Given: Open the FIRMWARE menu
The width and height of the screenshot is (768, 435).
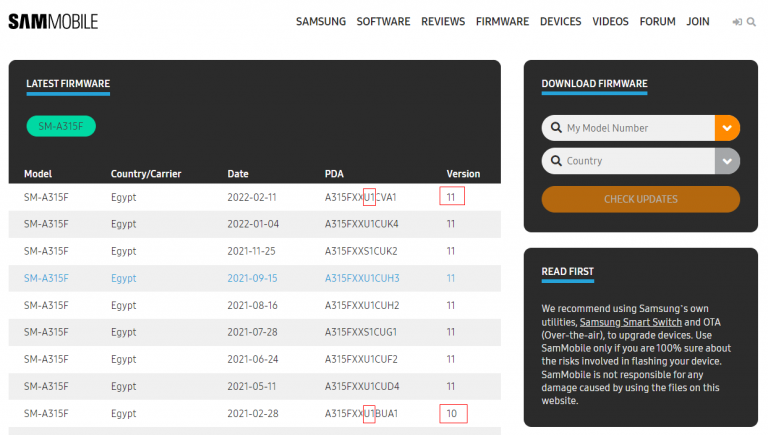Looking at the screenshot, I should point(503,22).
